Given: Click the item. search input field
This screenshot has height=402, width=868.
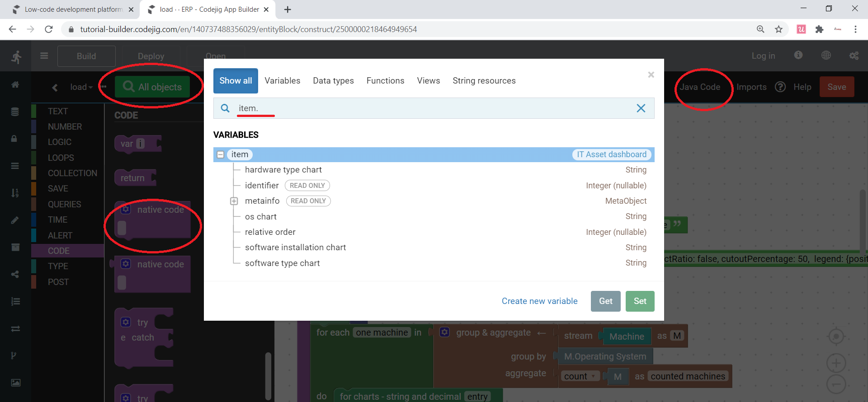Looking at the screenshot, I should [429, 108].
